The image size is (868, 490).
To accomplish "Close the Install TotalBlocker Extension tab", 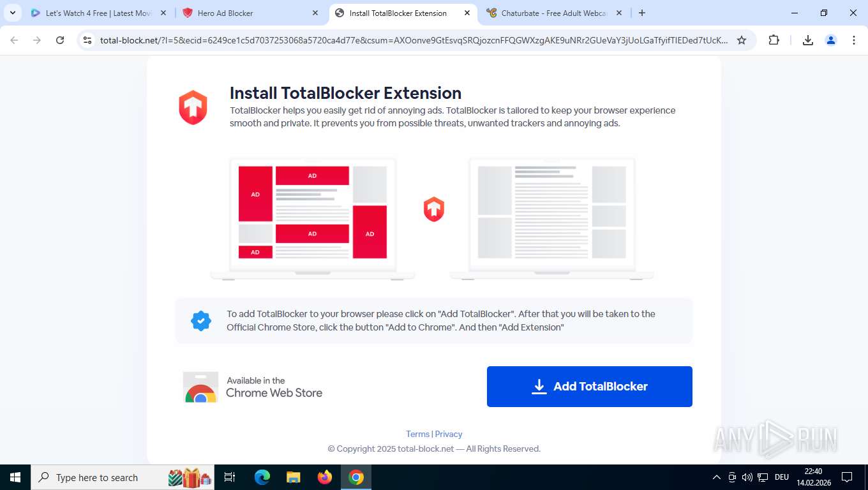I will [467, 13].
